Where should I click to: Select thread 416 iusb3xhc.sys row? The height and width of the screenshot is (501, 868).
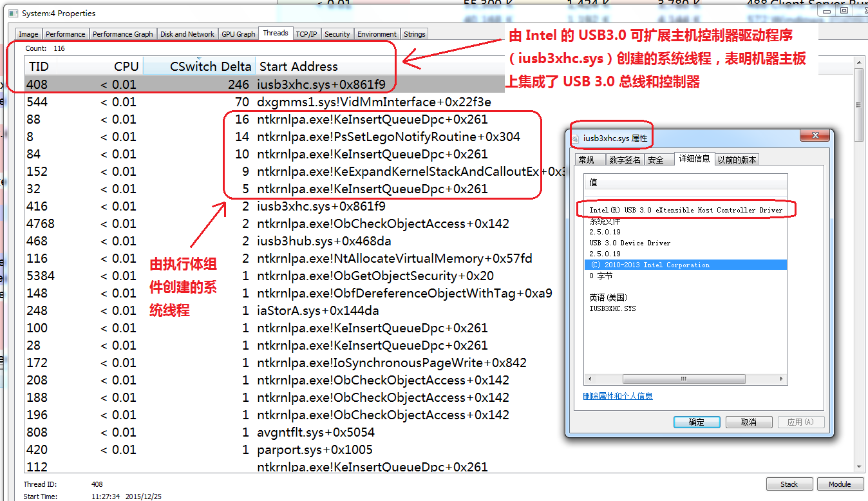265,206
